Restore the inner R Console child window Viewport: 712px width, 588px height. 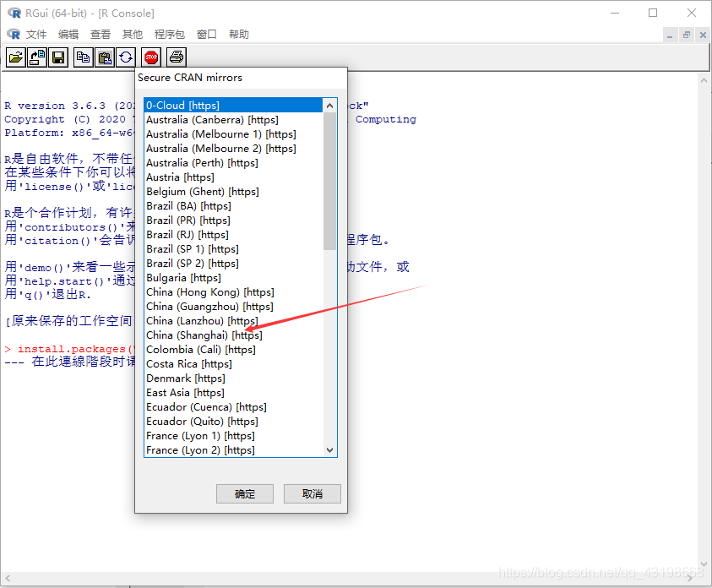pos(687,35)
